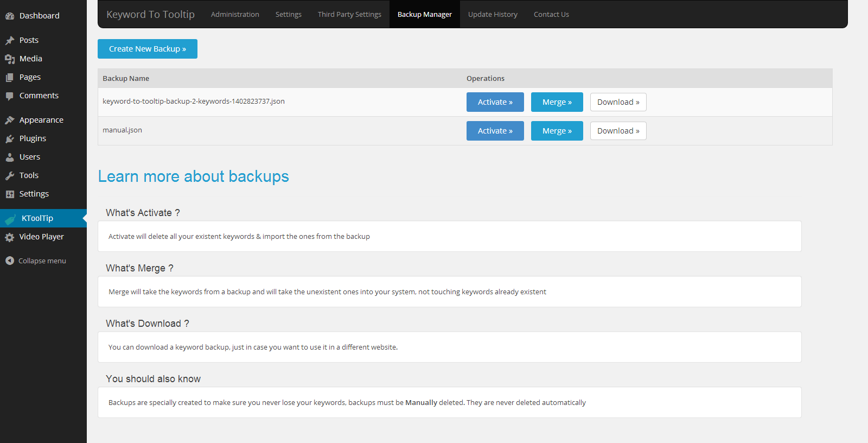
Task: Click the Pages document icon
Action: coord(10,78)
